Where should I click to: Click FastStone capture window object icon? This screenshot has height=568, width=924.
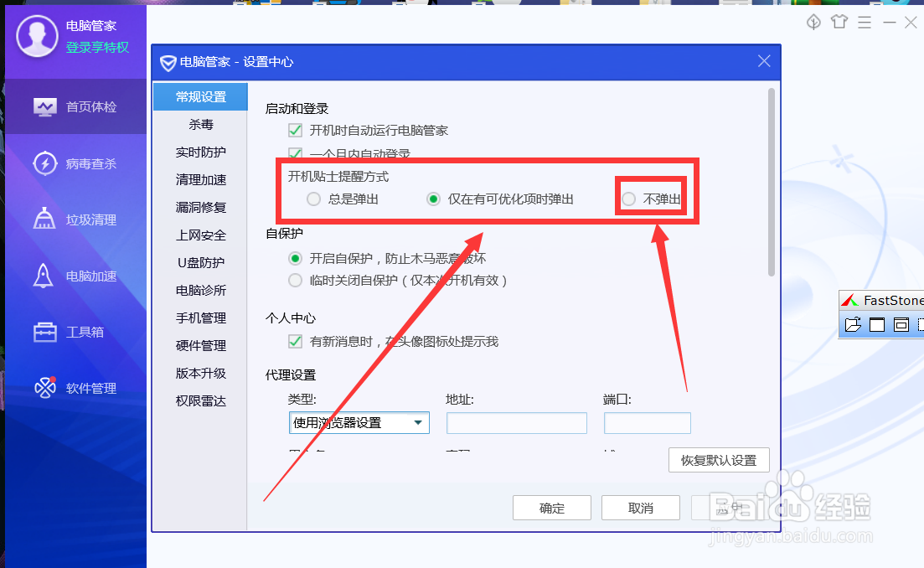tap(901, 325)
